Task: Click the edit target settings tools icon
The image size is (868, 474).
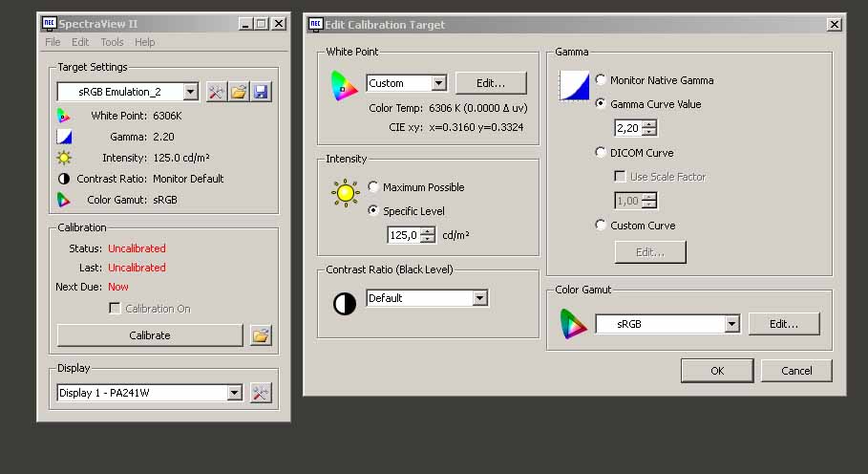Action: point(216,92)
